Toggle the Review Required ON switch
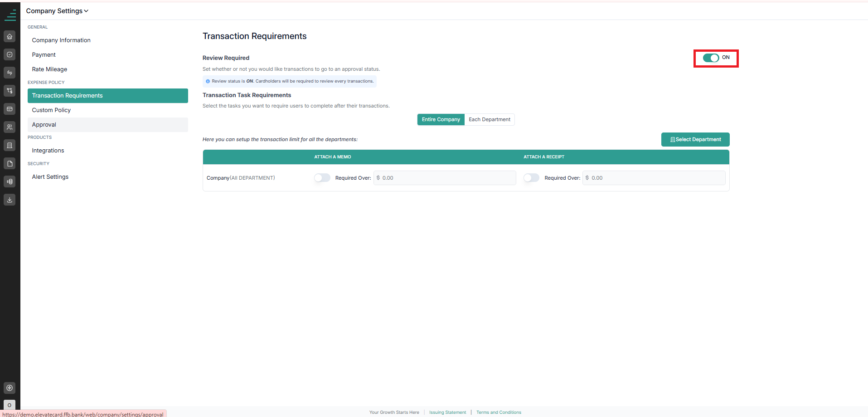868x417 pixels. 711,58
